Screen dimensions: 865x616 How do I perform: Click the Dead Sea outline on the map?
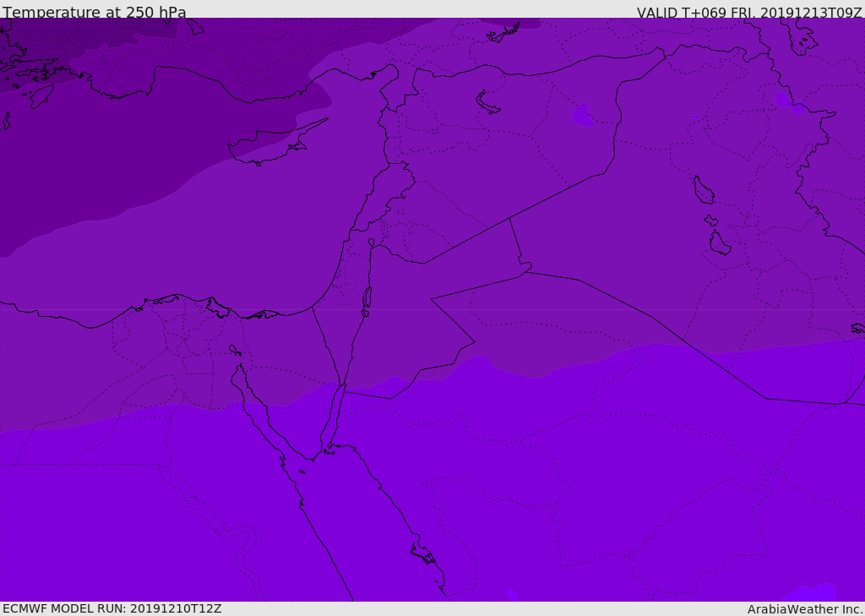click(367, 302)
